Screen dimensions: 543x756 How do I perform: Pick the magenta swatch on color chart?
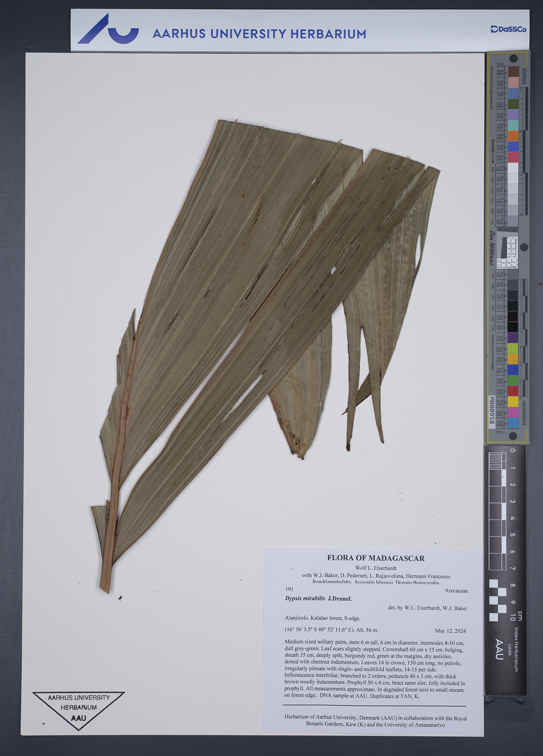(x=513, y=412)
